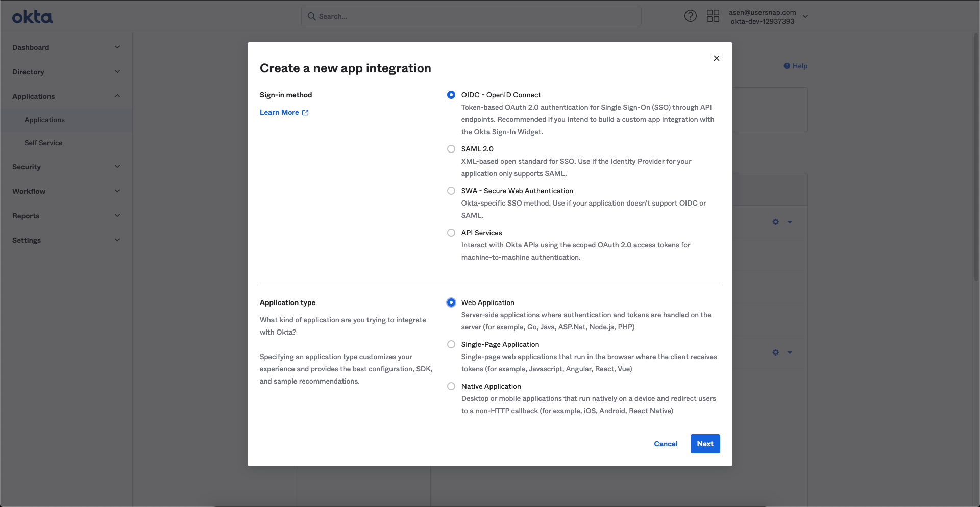Open Reports in sidebar
980x507 pixels.
point(26,216)
